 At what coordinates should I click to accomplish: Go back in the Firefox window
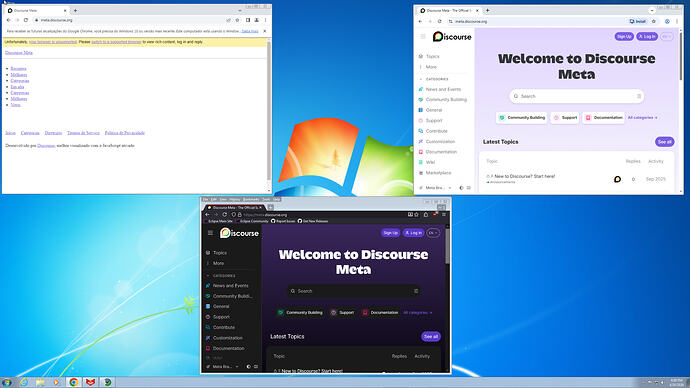tap(207, 215)
